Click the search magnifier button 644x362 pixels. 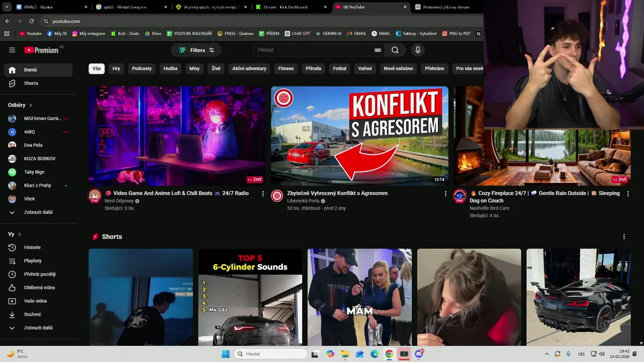tap(395, 50)
